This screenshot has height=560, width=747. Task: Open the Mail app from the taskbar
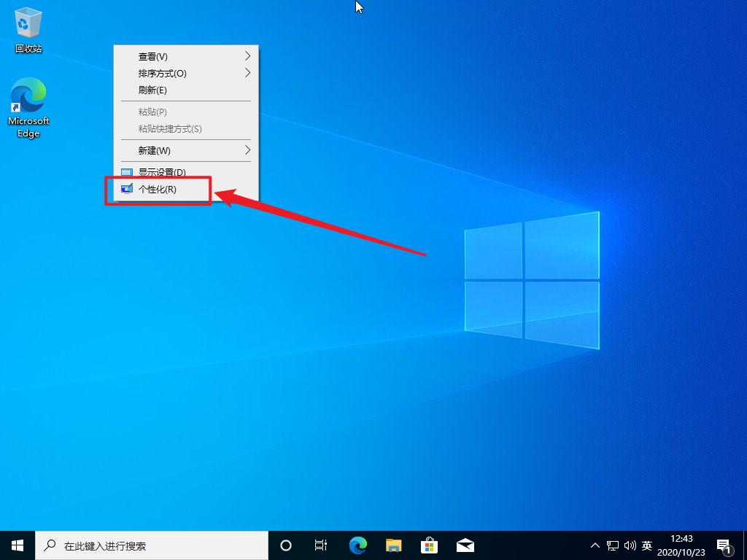coord(465,545)
